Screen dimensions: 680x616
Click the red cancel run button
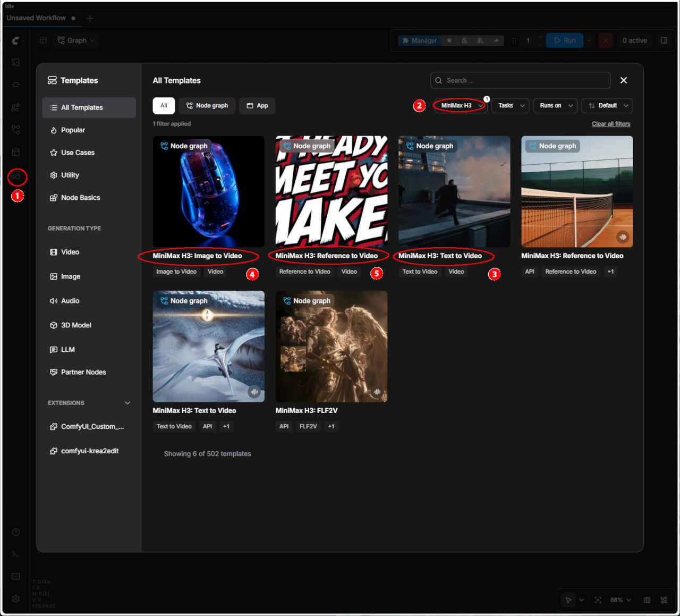[606, 40]
